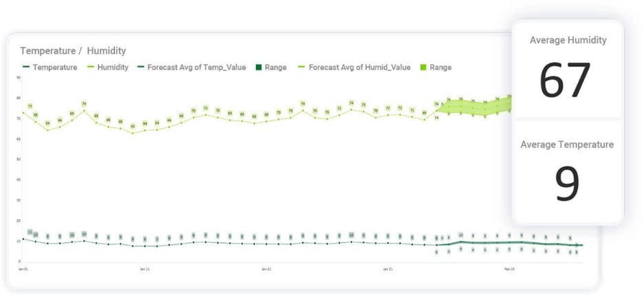Click the Forecast Avg of Humid_Value legend label
Image resolution: width=644 pixels, height=296 pixels.
coord(359,67)
